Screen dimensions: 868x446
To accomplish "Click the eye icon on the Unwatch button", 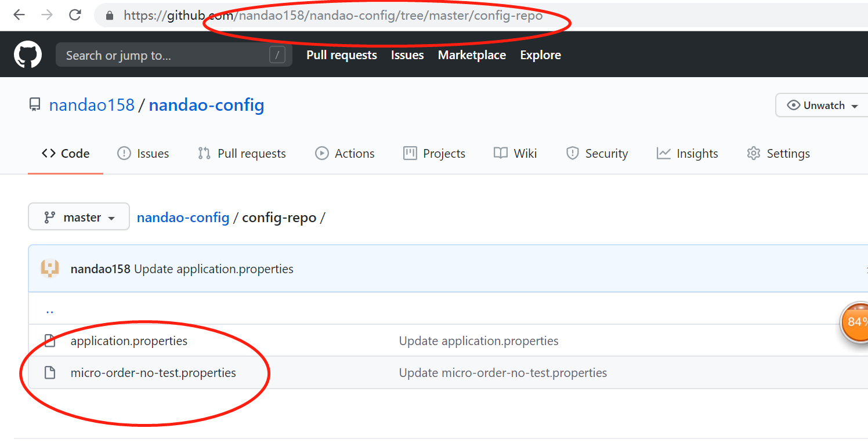I will pyautogui.click(x=793, y=106).
